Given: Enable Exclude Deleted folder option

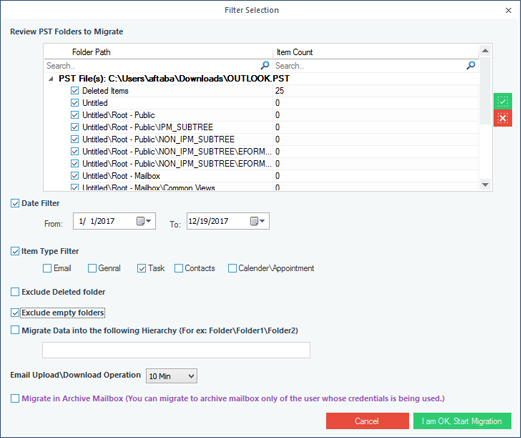Looking at the screenshot, I should pos(15,292).
